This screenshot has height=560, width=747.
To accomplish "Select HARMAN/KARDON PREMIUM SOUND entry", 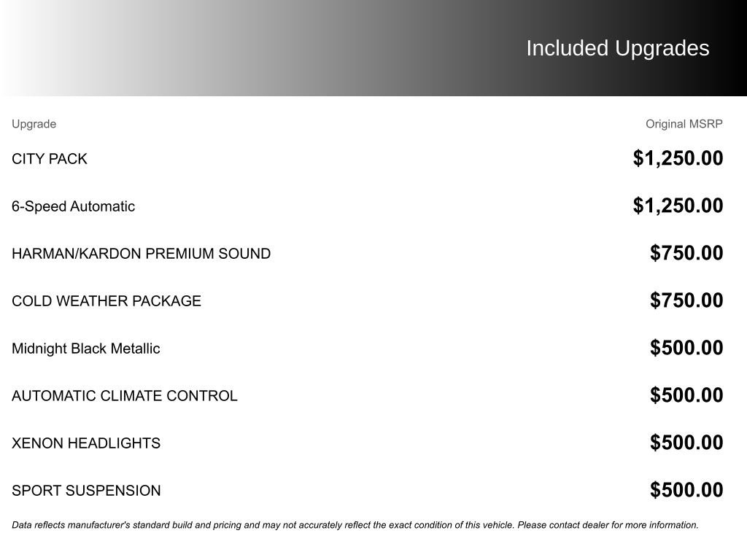I will point(141,254).
